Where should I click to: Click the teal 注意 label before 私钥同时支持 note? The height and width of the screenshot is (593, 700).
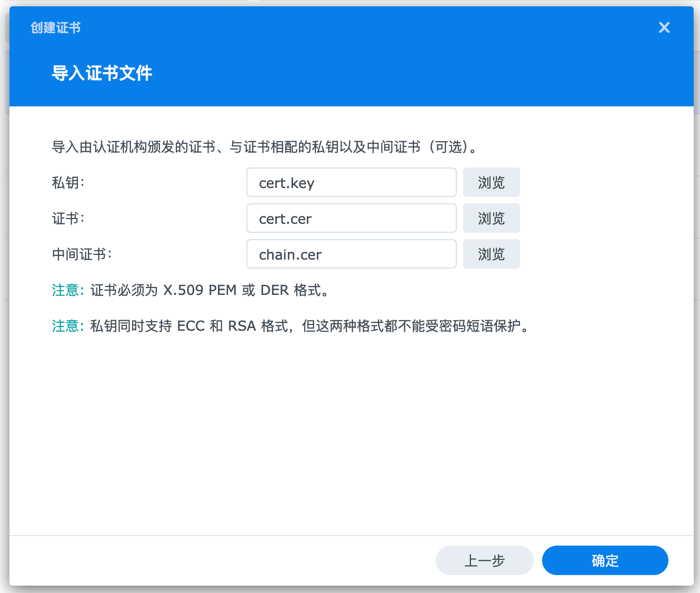click(66, 326)
